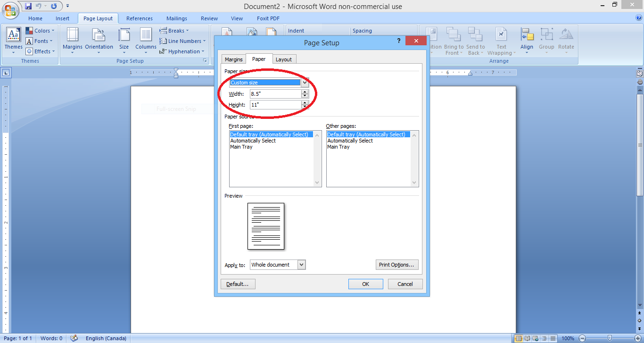644x343 pixels.
Task: Click Page Setup help question mark
Action: coord(399,41)
